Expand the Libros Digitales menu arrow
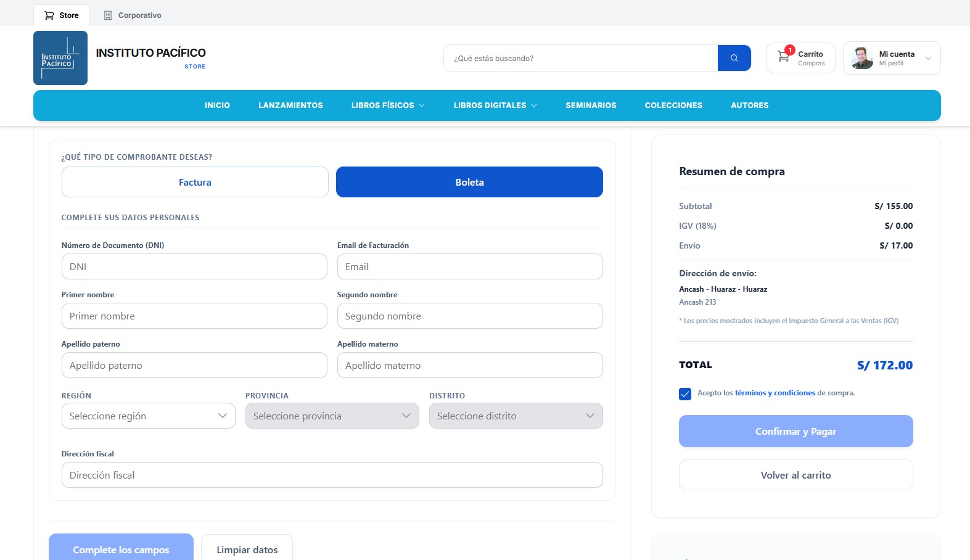Screen dimensions: 970x560 pyautogui.click(x=534, y=105)
